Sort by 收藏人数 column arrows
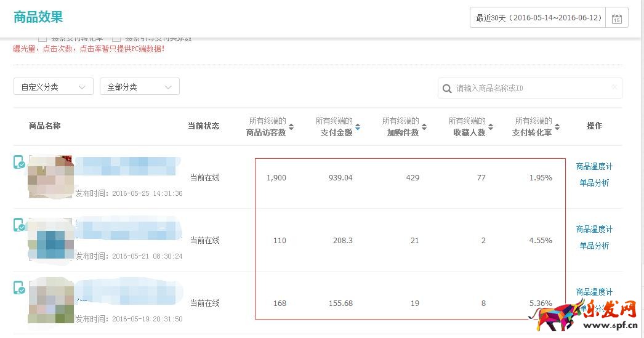 click(491, 127)
